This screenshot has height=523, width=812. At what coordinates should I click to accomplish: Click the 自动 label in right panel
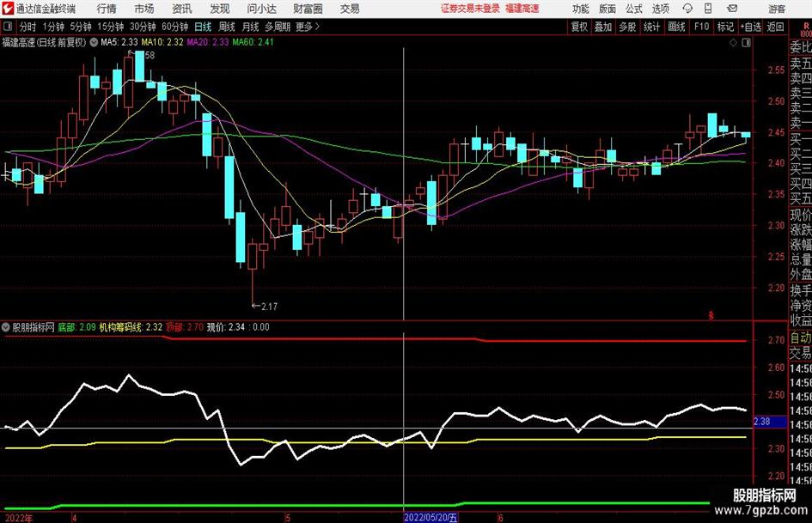point(801,338)
